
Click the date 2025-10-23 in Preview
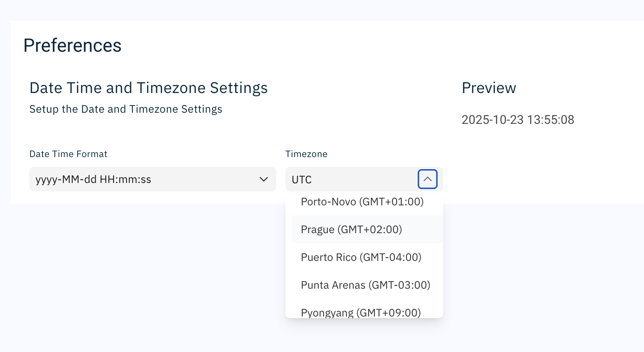(x=492, y=120)
